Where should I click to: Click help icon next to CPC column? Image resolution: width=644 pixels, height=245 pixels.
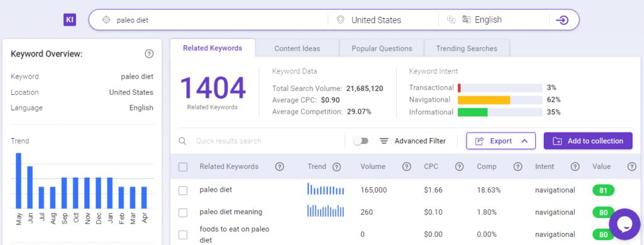pyautogui.click(x=459, y=166)
